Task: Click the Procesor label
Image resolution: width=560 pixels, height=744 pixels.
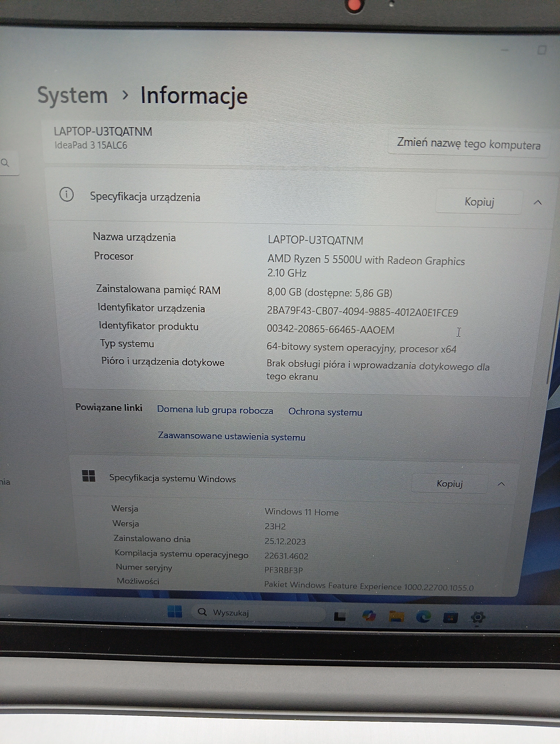Action: click(x=114, y=256)
